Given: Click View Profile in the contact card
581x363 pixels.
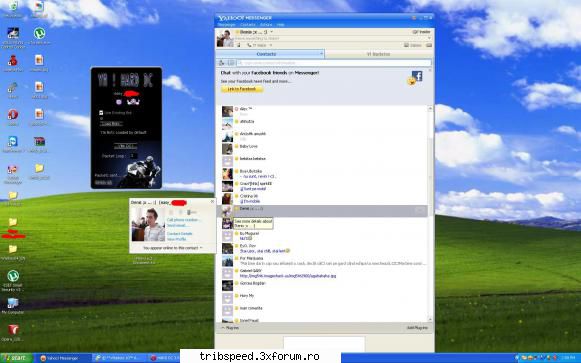Looking at the screenshot, I should (x=177, y=239).
